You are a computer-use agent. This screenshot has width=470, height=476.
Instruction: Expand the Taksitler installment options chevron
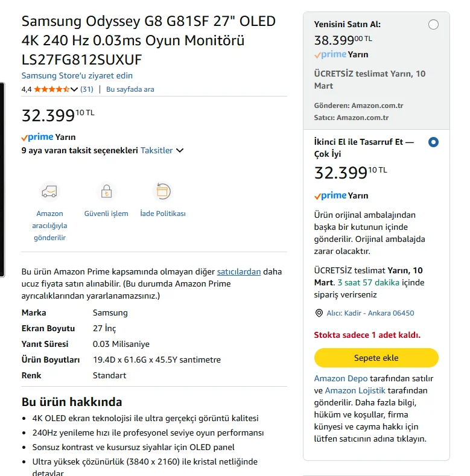click(x=180, y=150)
